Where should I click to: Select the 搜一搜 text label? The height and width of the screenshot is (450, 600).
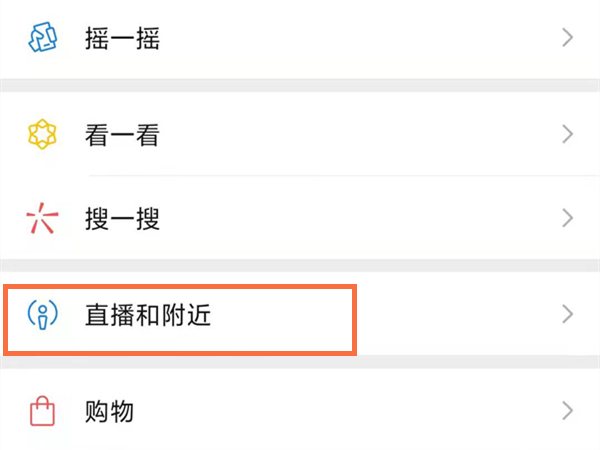122,219
